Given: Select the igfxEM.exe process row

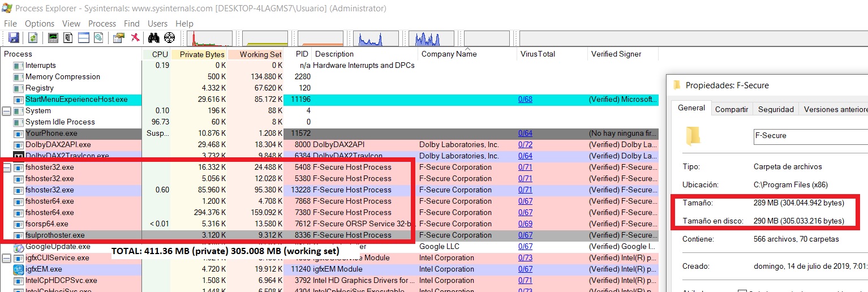Looking at the screenshot, I should click(330, 269).
